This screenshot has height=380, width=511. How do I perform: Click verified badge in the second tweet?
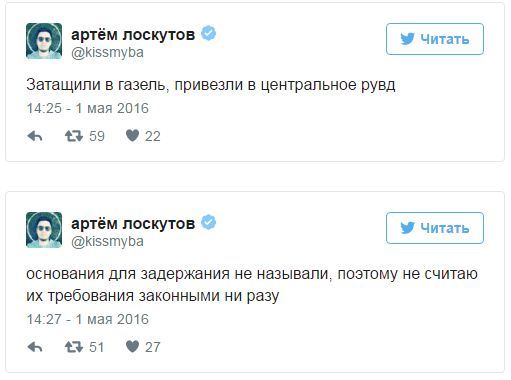coord(209,223)
